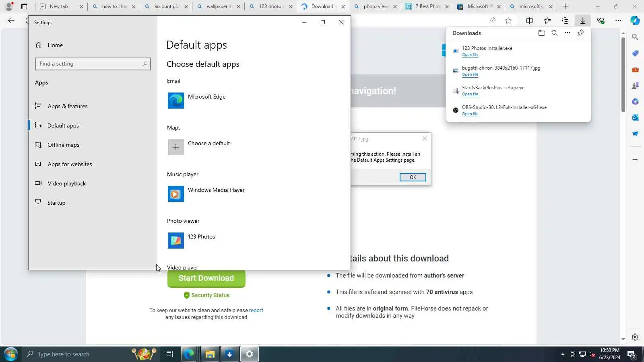
Task: Open Outlook icon in Edge sidebar
Action: pos(635,117)
